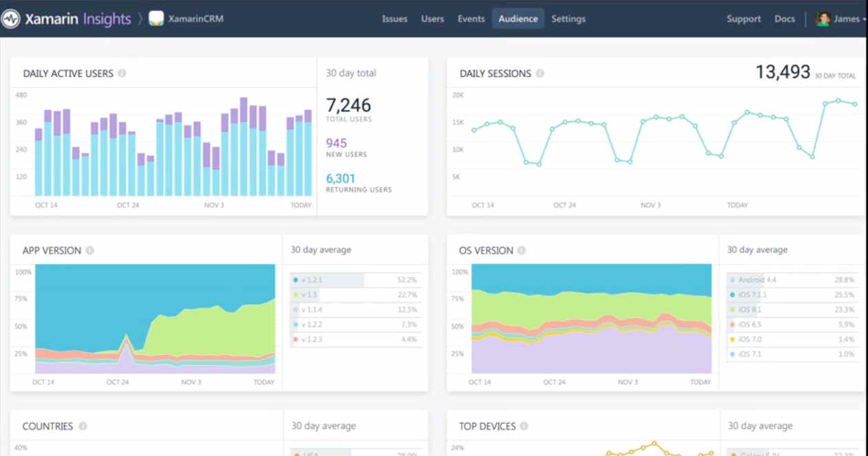Click the Countries heading

(x=47, y=426)
